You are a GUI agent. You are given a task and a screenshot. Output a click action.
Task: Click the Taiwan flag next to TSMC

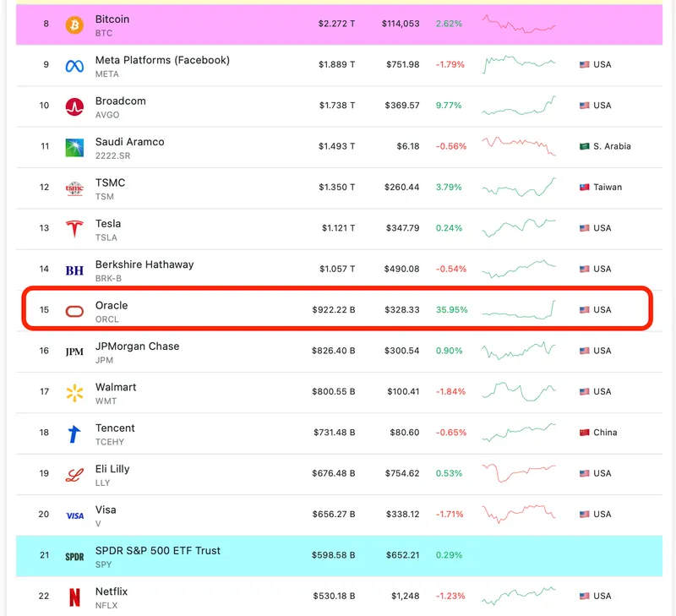584,188
